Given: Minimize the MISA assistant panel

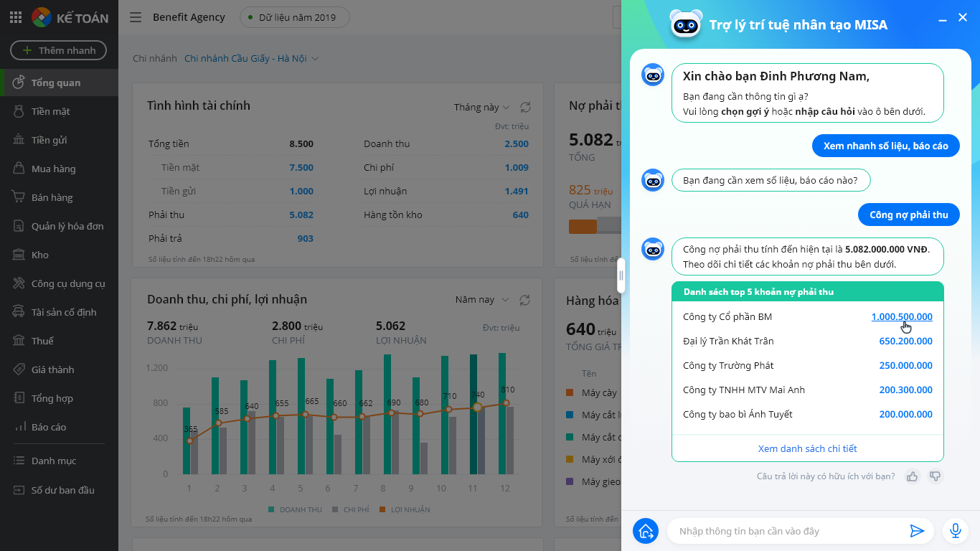Looking at the screenshot, I should pos(943,20).
